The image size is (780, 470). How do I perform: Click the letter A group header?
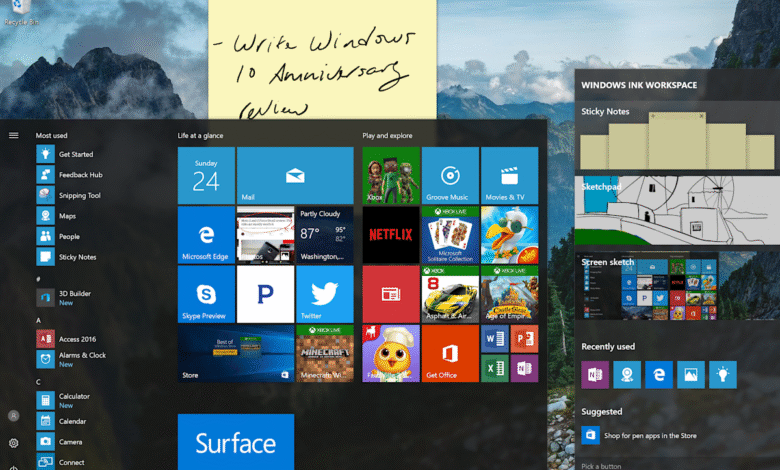(38, 320)
